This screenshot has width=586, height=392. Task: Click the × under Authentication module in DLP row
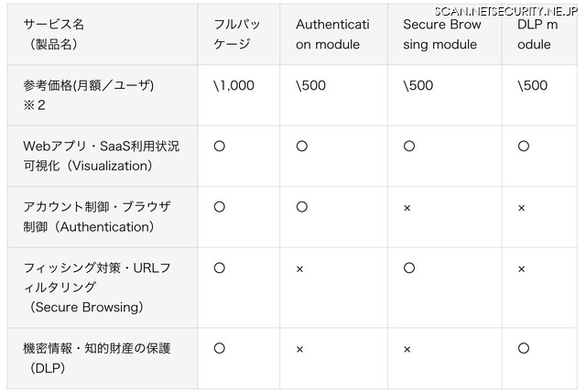(300, 349)
